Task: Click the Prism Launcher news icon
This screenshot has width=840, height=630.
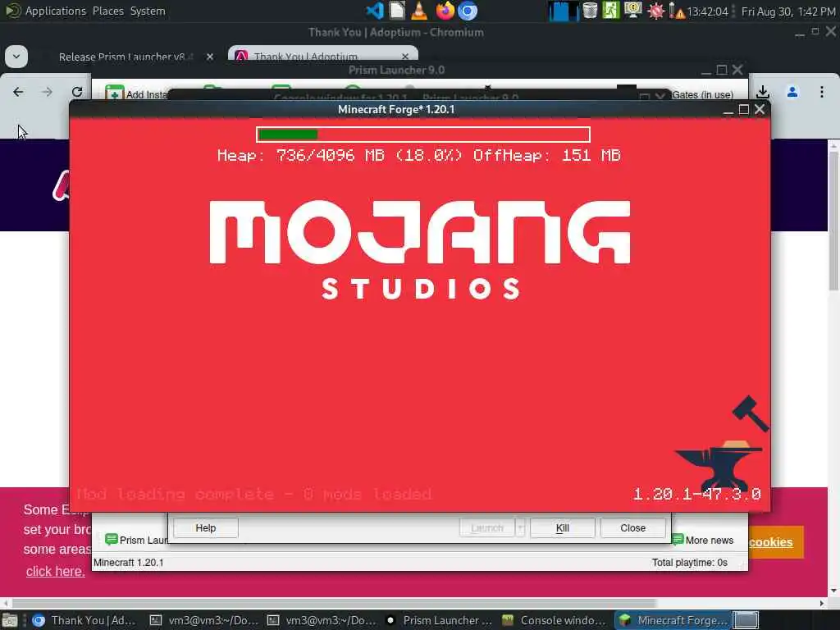Action: point(112,540)
